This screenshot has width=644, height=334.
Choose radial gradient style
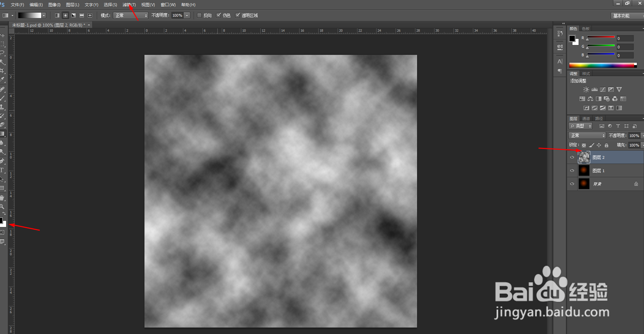65,15
